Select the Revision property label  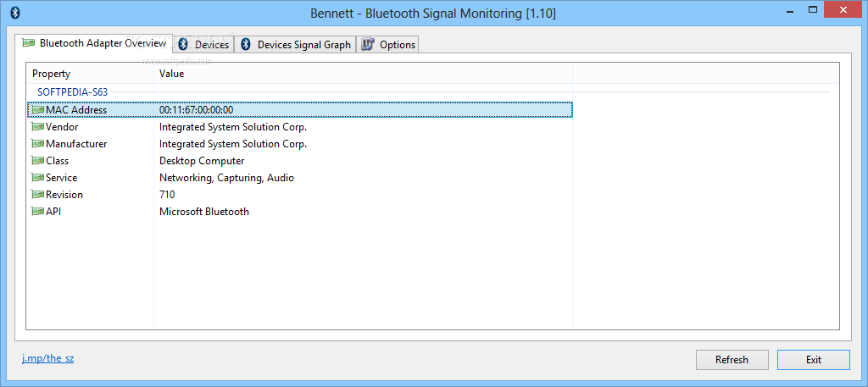[x=64, y=195]
